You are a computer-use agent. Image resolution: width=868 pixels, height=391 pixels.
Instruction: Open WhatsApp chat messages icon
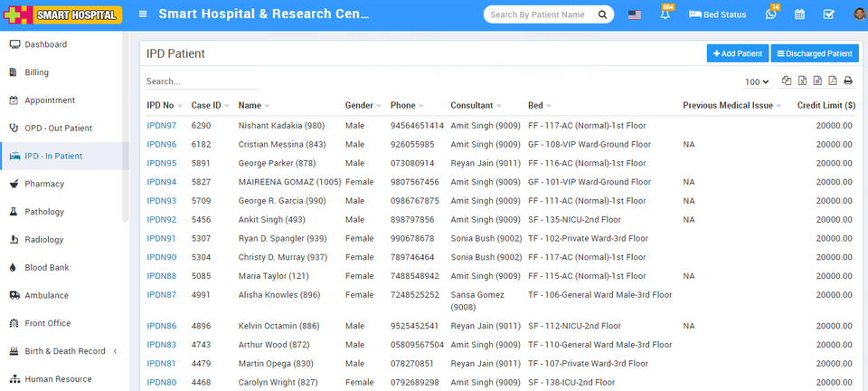(x=770, y=14)
